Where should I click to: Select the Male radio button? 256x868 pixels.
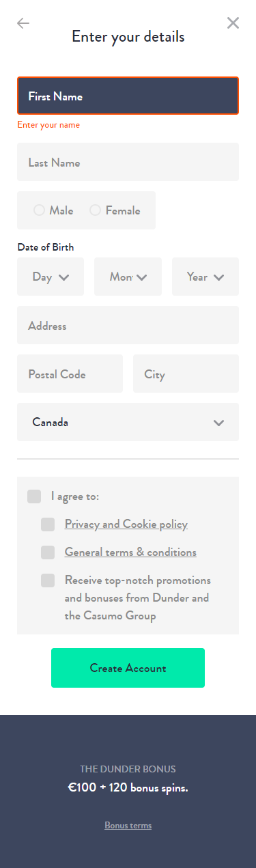(39, 210)
